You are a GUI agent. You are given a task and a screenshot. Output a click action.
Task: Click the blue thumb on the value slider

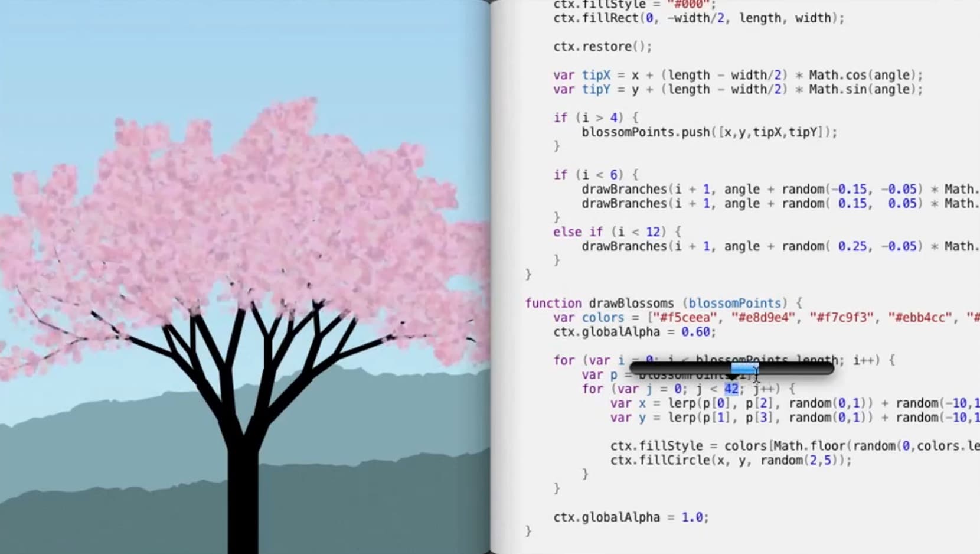(744, 369)
